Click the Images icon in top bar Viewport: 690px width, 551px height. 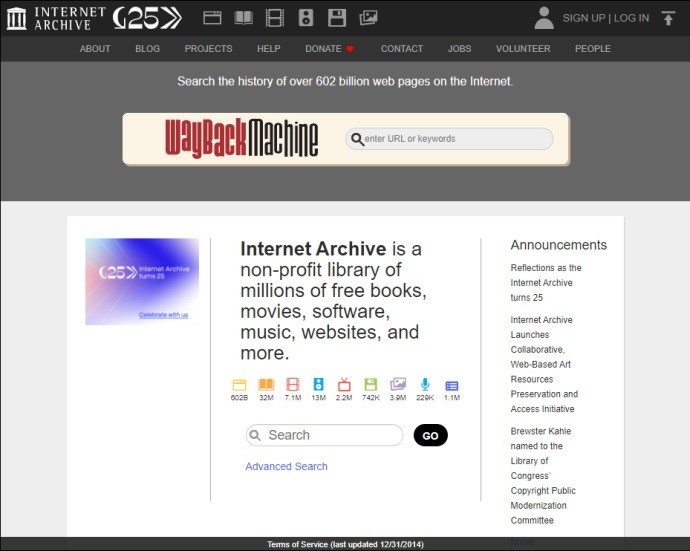tap(368, 17)
